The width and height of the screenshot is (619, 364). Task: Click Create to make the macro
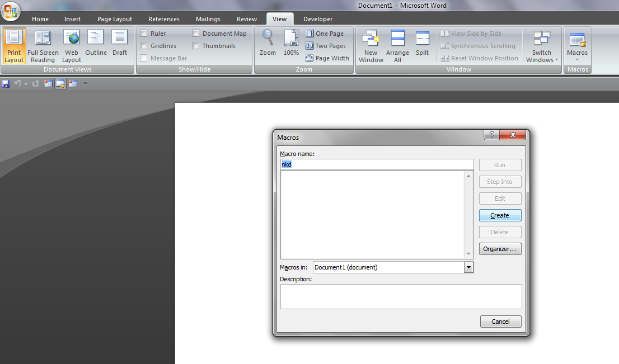pyautogui.click(x=500, y=215)
